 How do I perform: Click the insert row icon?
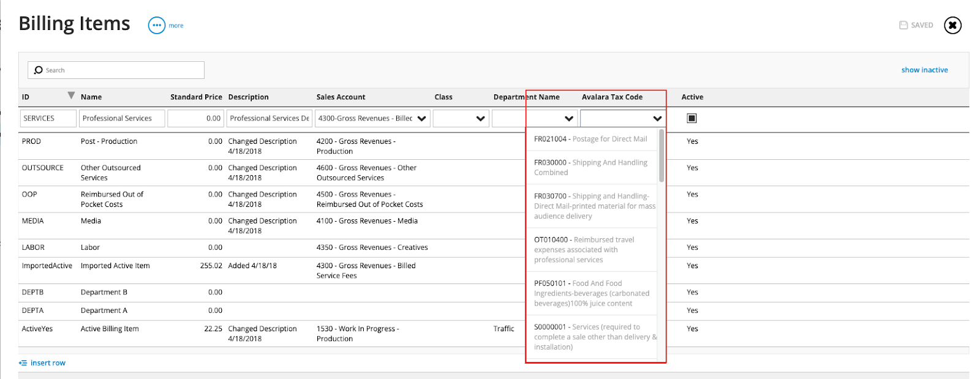point(23,363)
